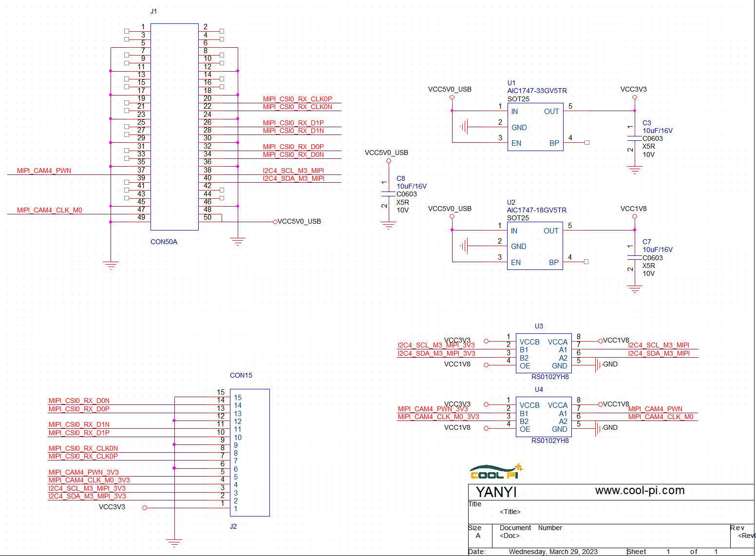Select MIPI_CAM4_PWN_3V3 label at U4
The height and width of the screenshot is (556, 756).
click(x=433, y=409)
